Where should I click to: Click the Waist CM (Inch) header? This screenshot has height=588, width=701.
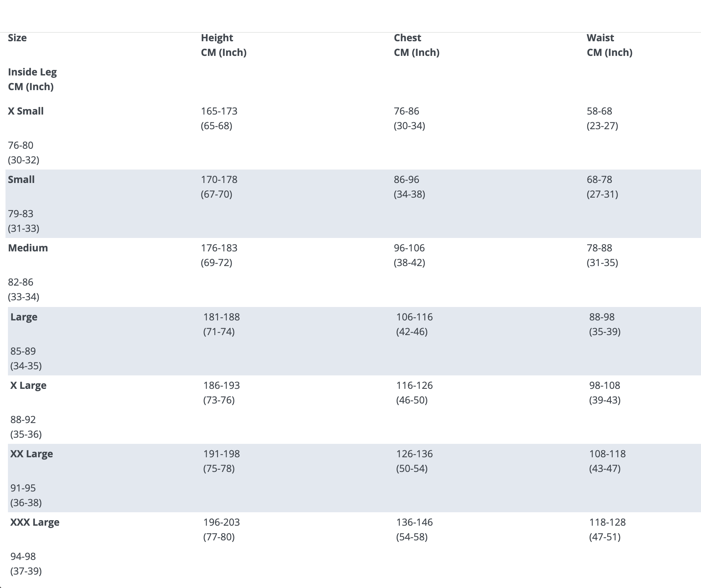point(609,45)
